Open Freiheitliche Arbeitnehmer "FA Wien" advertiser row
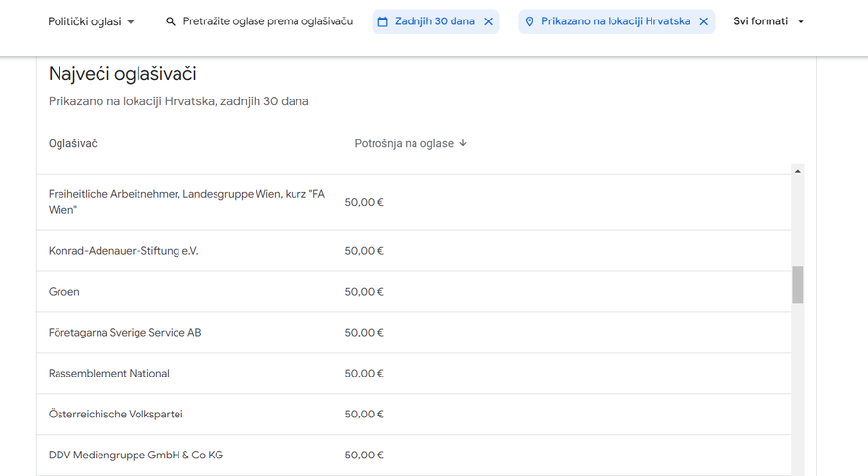This screenshot has width=868, height=476. coord(186,202)
